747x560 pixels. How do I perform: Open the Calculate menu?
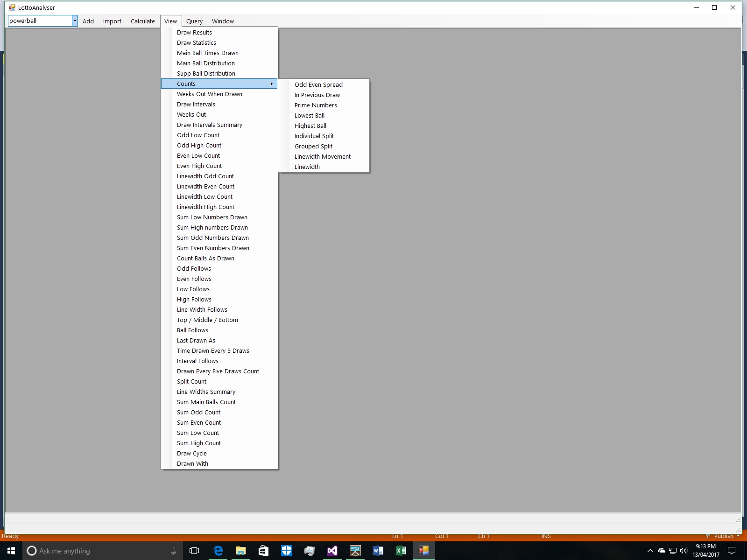(143, 21)
